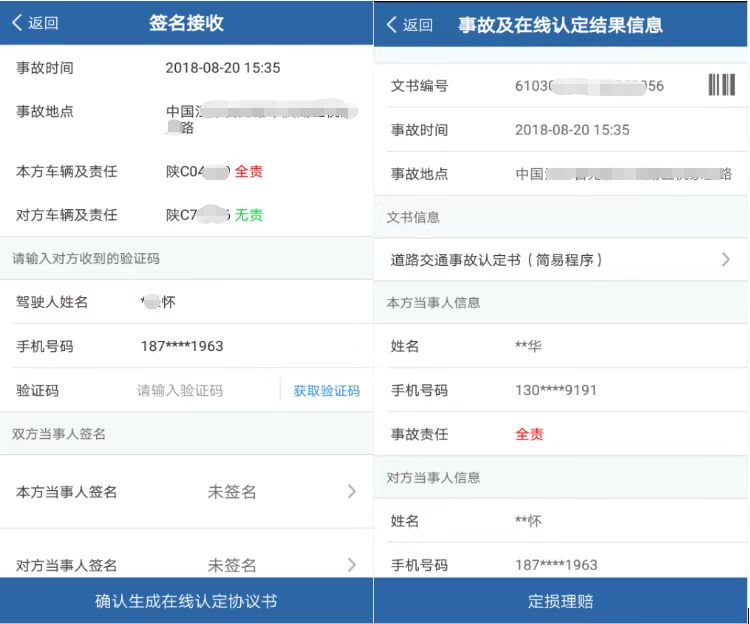The image size is (750, 624).
Task: Select 事故及在线认定结果信息 title text
Action: [x=560, y=25]
